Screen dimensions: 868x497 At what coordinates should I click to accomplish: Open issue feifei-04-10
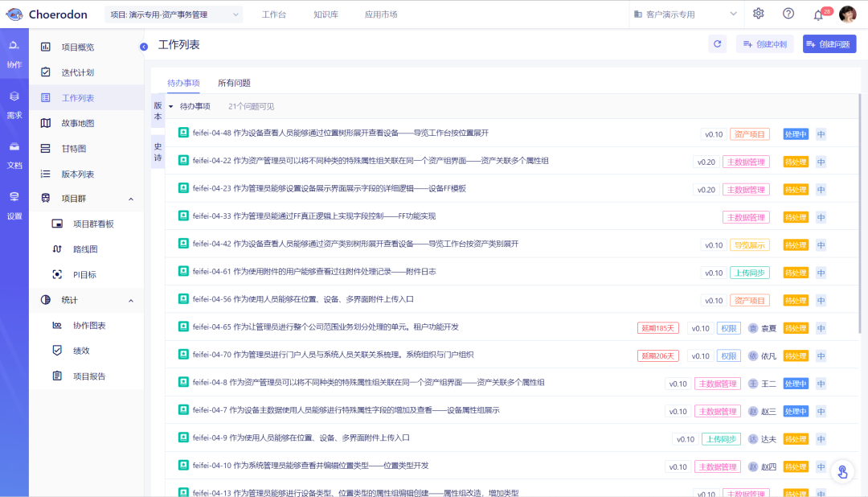click(310, 466)
